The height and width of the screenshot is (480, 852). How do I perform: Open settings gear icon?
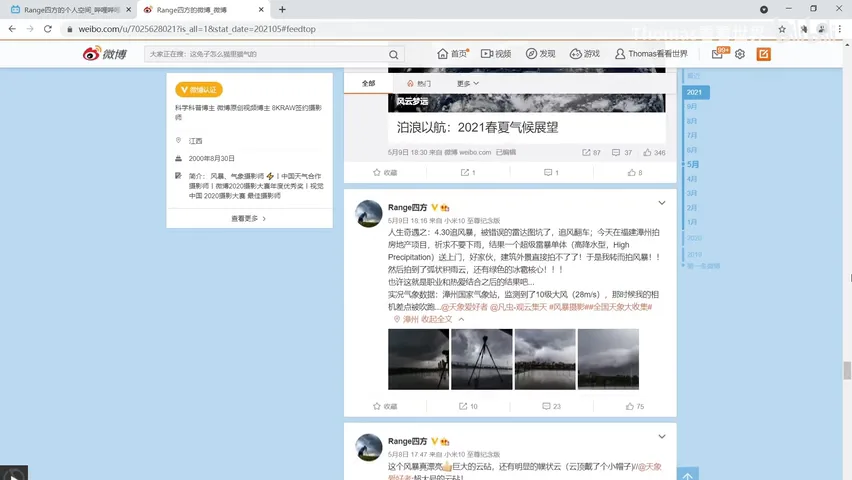coord(740,54)
